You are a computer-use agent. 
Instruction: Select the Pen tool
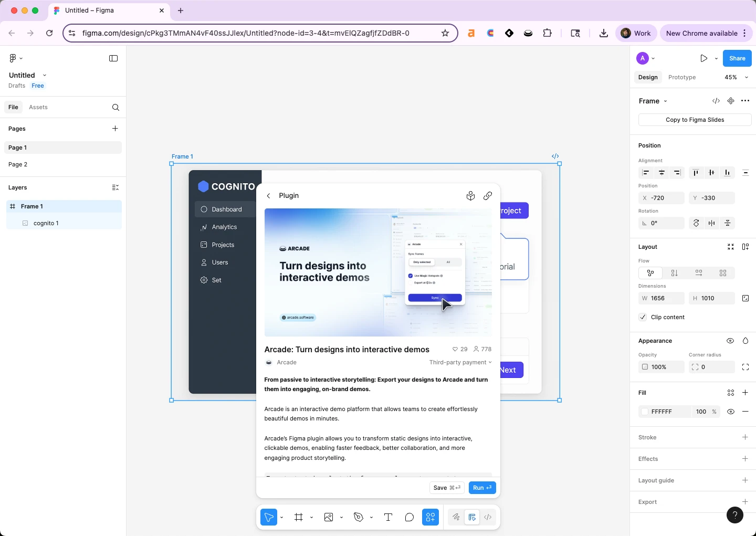(359, 518)
